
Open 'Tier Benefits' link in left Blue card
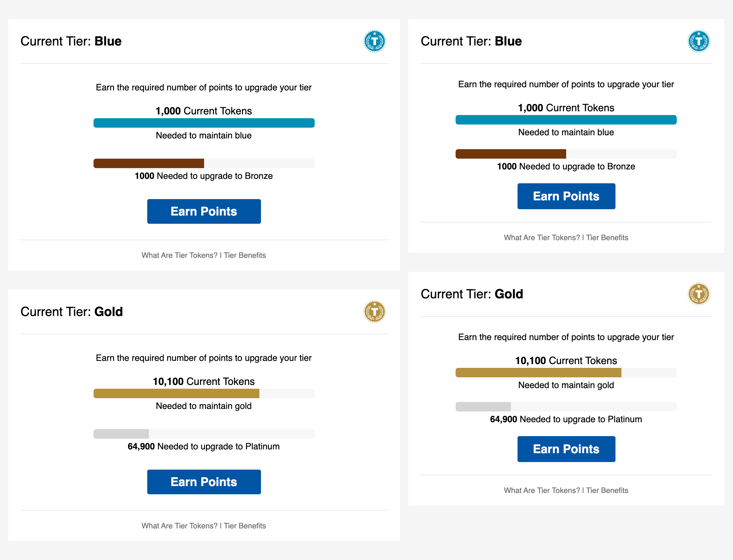[245, 255]
